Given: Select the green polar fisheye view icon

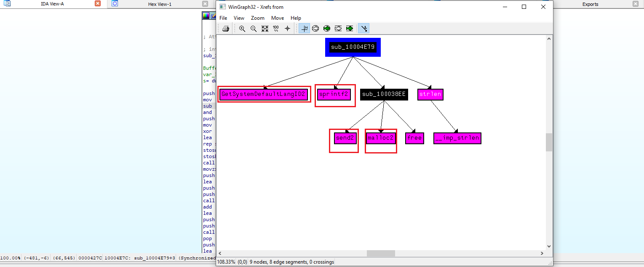Looking at the screenshot, I should tap(327, 29).
